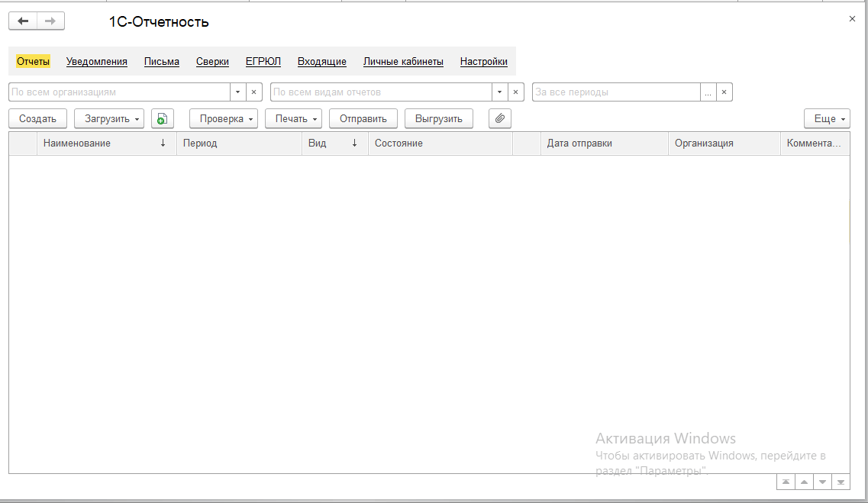Open the period selection ellipsis button
The image size is (868, 503).
(x=708, y=92)
